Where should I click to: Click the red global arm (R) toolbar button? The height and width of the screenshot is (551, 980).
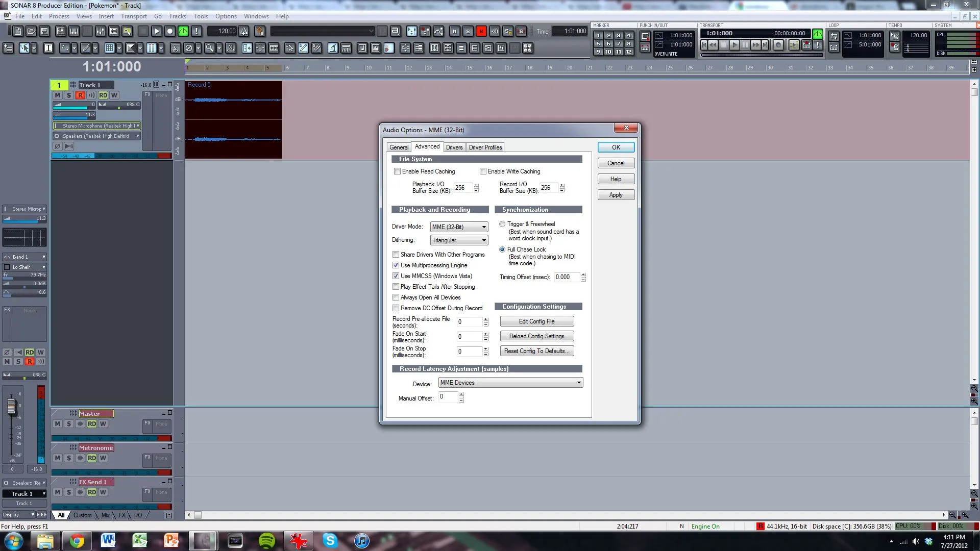pos(481,32)
